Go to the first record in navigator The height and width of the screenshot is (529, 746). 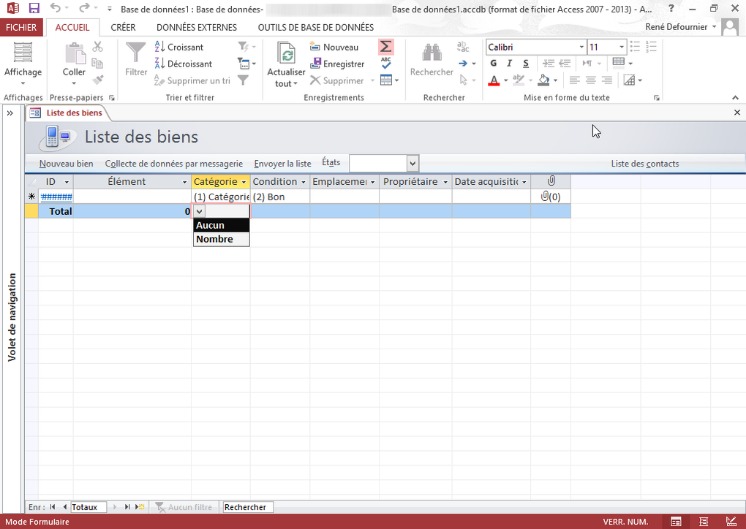[x=52, y=507]
